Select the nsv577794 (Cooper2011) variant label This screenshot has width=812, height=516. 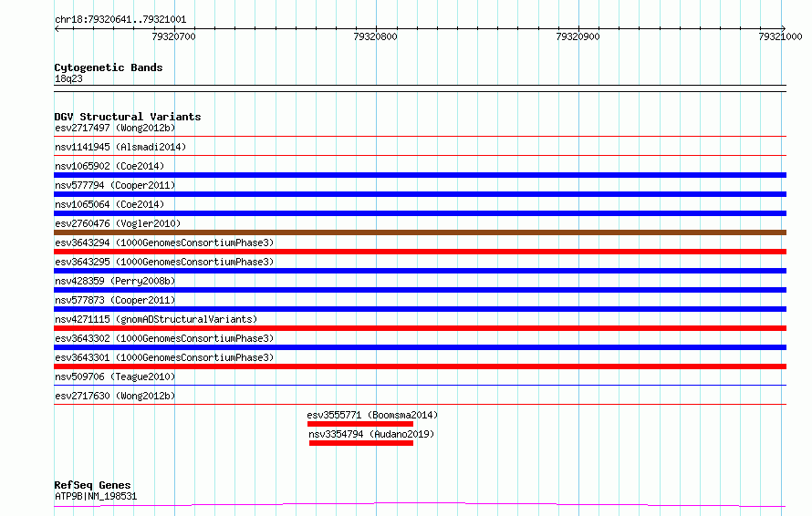115,185
